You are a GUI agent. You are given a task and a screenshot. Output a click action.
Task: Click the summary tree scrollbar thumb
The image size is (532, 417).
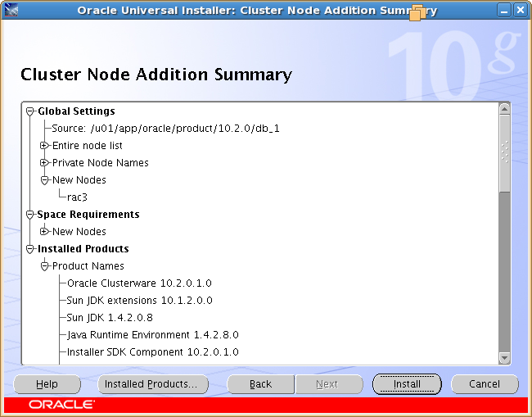click(x=504, y=153)
